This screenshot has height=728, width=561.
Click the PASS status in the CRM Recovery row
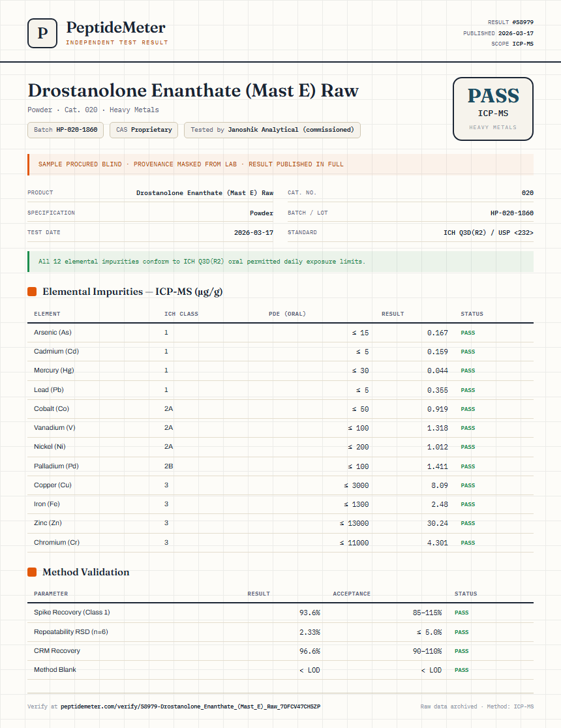click(x=462, y=652)
